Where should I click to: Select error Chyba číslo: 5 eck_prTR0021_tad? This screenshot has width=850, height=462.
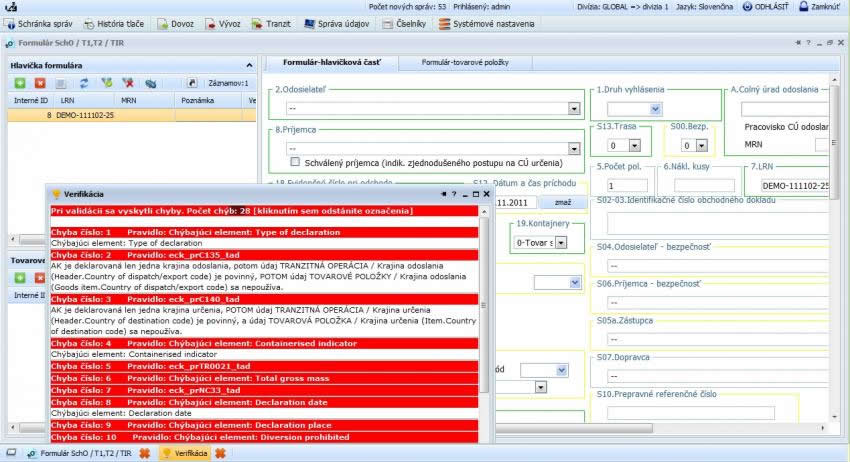(x=264, y=366)
